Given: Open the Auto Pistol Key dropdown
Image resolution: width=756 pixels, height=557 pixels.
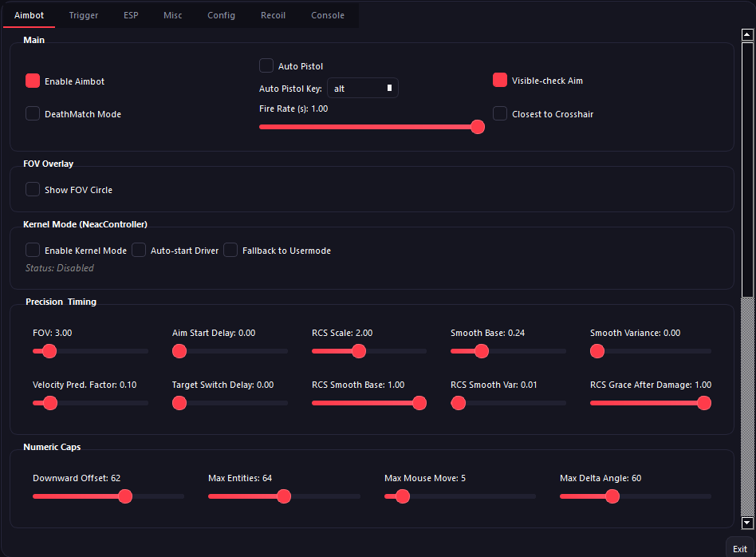Looking at the screenshot, I should pos(362,88).
